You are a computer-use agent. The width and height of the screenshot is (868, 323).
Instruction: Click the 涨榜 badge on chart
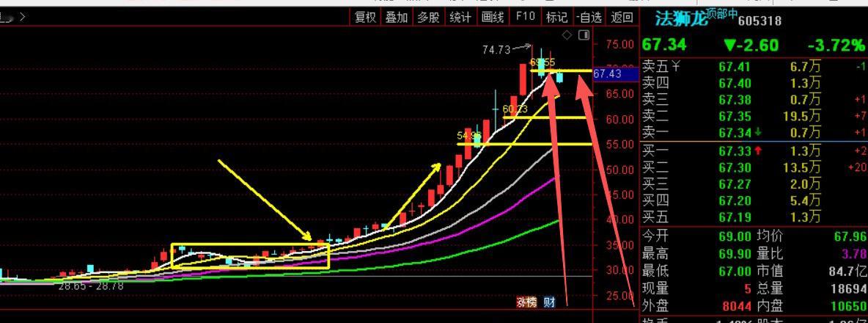coord(526,302)
